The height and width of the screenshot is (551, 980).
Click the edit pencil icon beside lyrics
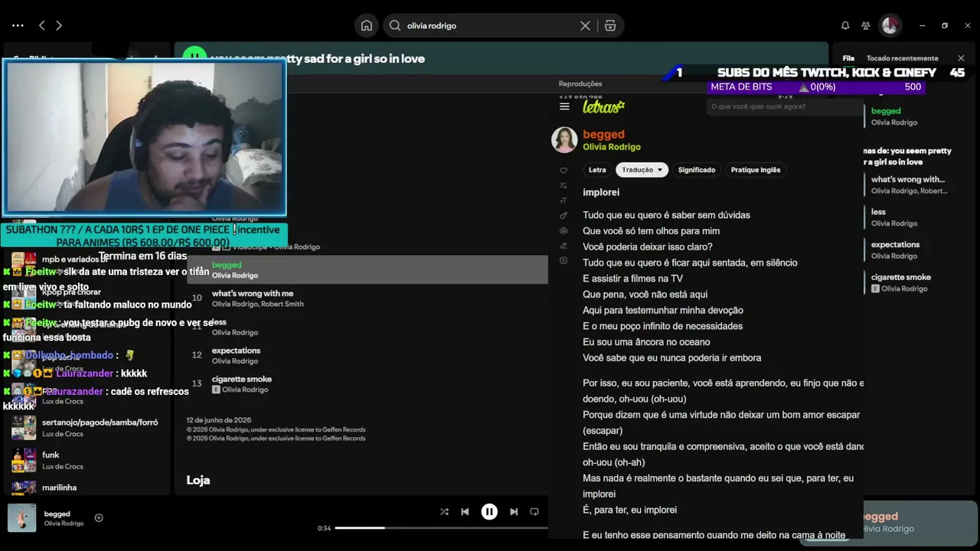[x=563, y=246]
